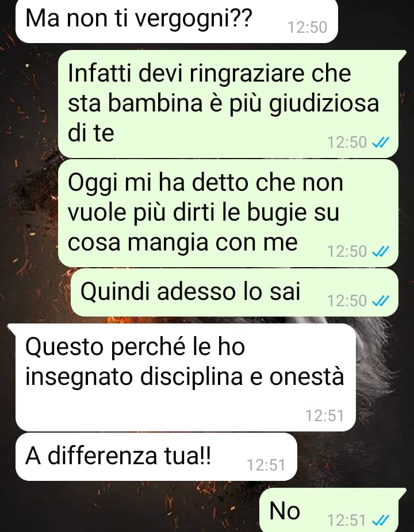Tap the 12:51 timestamp under "disciplina e onestà"
The height and width of the screenshot is (532, 414).
325,415
